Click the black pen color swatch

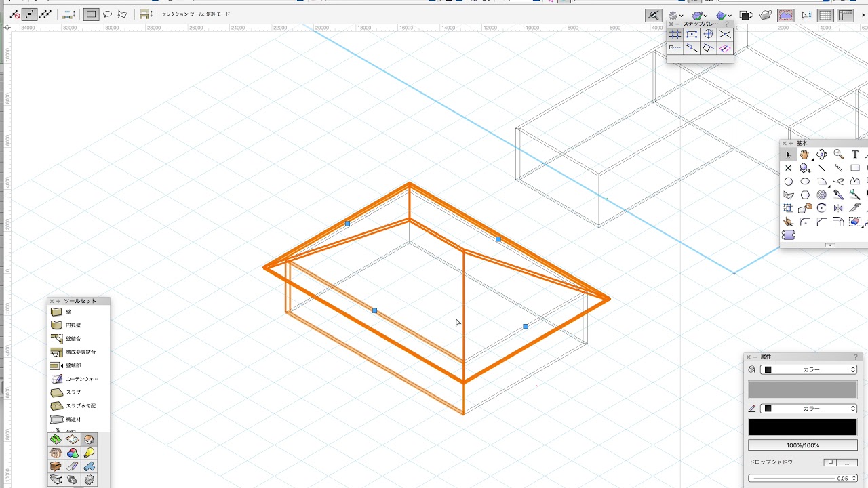pos(803,427)
